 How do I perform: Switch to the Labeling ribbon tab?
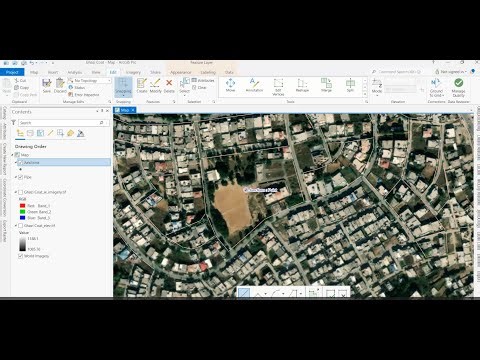208,72
